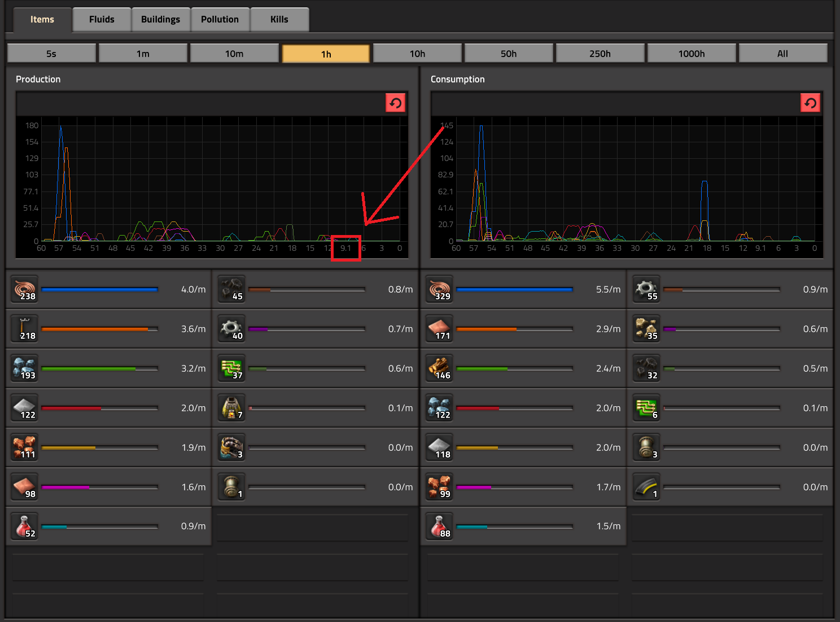Click the 0.9/m science pack production rate
Viewport: 840px width, 622px height.
click(193, 526)
